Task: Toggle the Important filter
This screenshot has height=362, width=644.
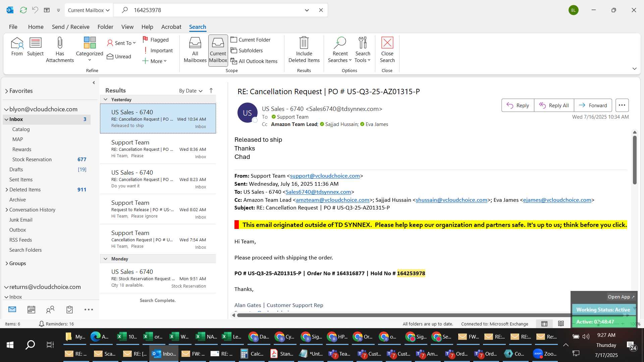Action: [x=158, y=50]
